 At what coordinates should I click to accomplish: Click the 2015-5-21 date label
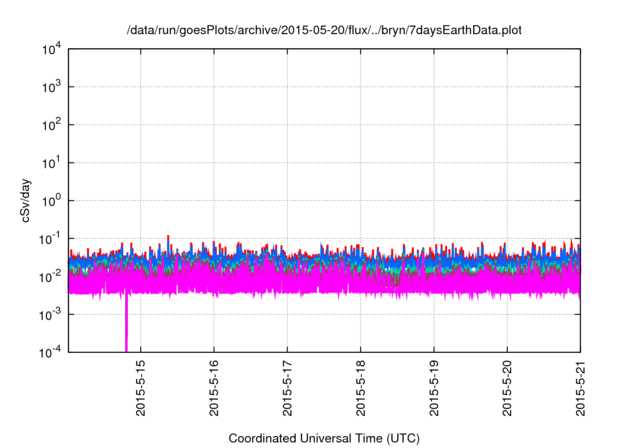tap(580, 388)
